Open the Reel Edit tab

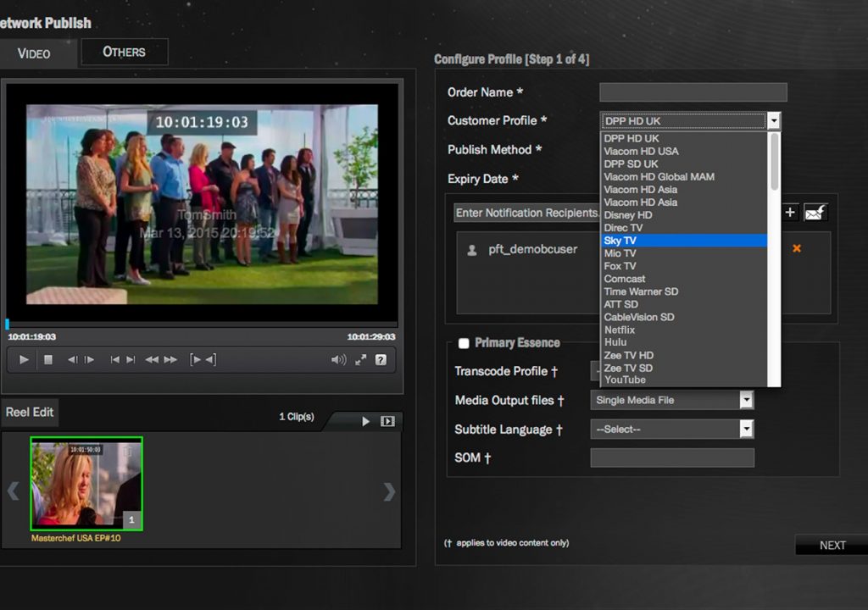30,413
